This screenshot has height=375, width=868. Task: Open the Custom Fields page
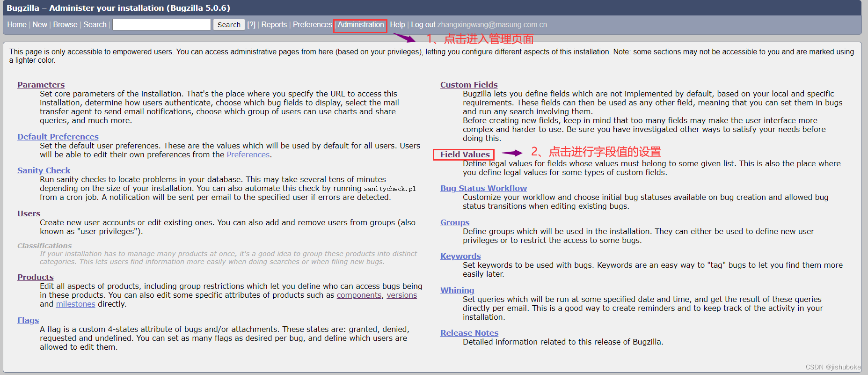pyautogui.click(x=469, y=85)
